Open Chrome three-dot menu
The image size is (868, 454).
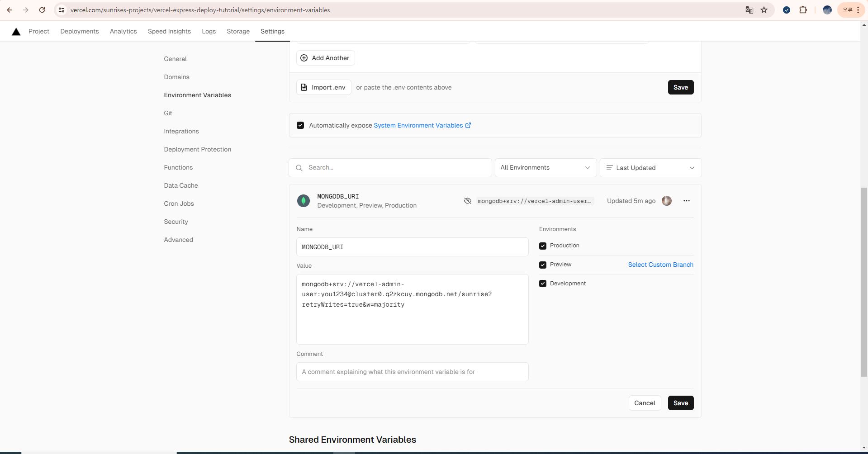858,10
